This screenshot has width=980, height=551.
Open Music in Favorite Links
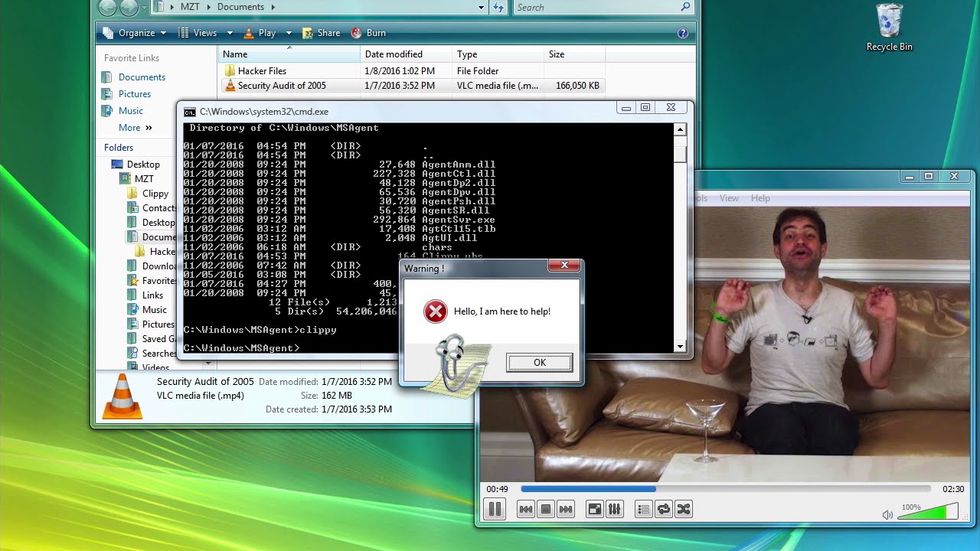122,111
